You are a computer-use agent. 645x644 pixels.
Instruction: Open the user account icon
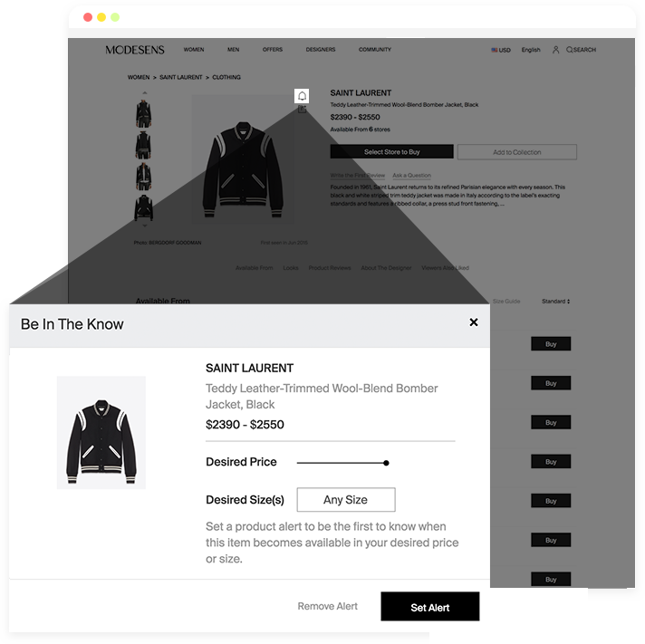click(555, 50)
